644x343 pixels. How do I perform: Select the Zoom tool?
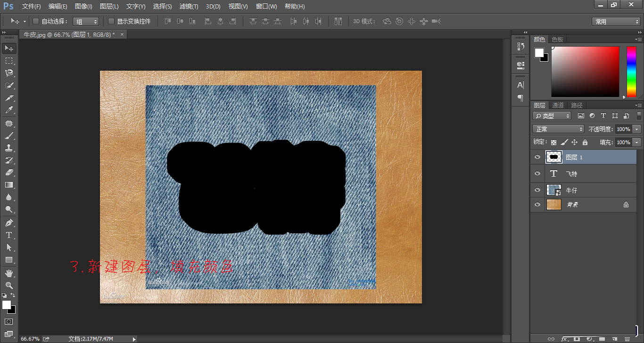point(8,285)
